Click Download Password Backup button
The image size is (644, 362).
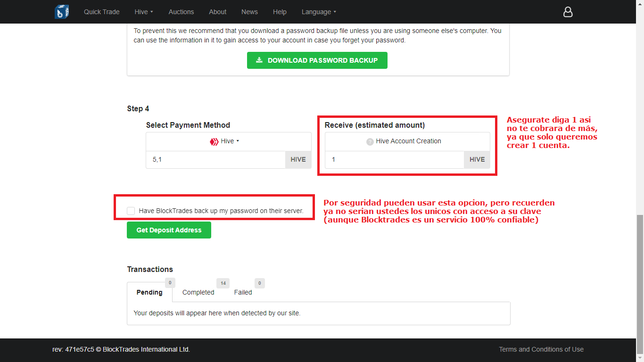pos(317,60)
